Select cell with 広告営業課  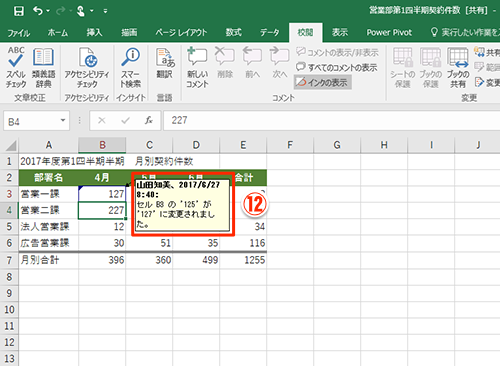pos(49,243)
